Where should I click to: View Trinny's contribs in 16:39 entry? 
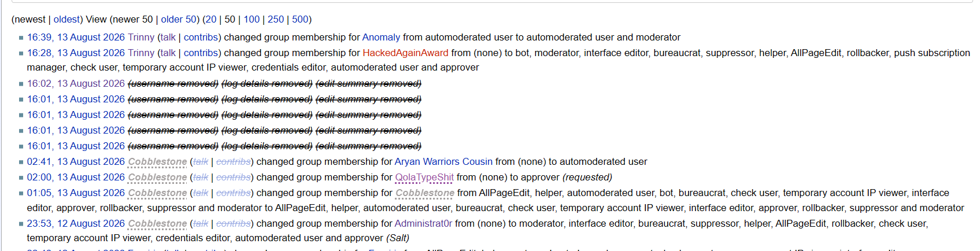(201, 38)
